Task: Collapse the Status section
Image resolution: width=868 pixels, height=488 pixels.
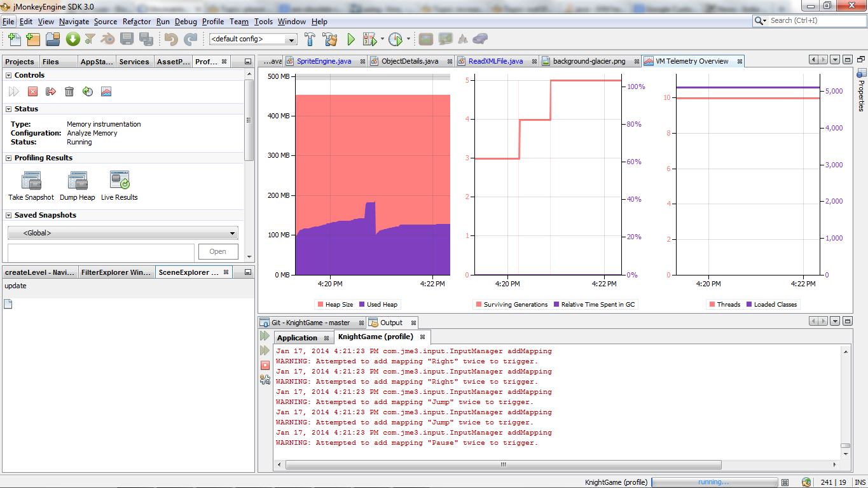Action: (9, 109)
